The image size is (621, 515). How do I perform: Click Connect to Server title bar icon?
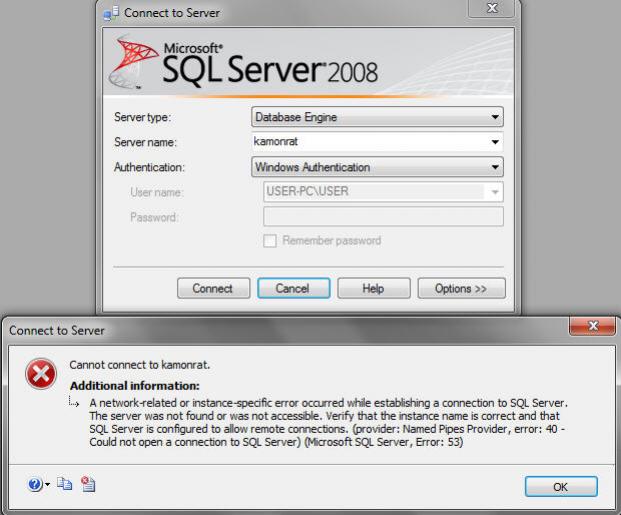111,13
